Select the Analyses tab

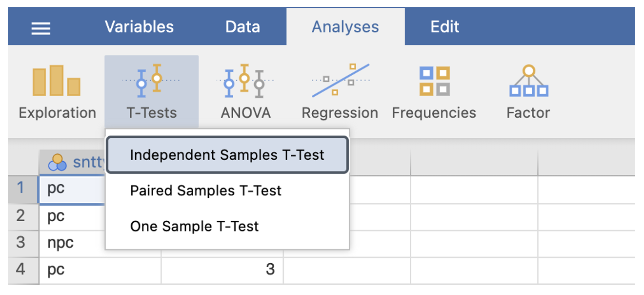pyautogui.click(x=345, y=27)
